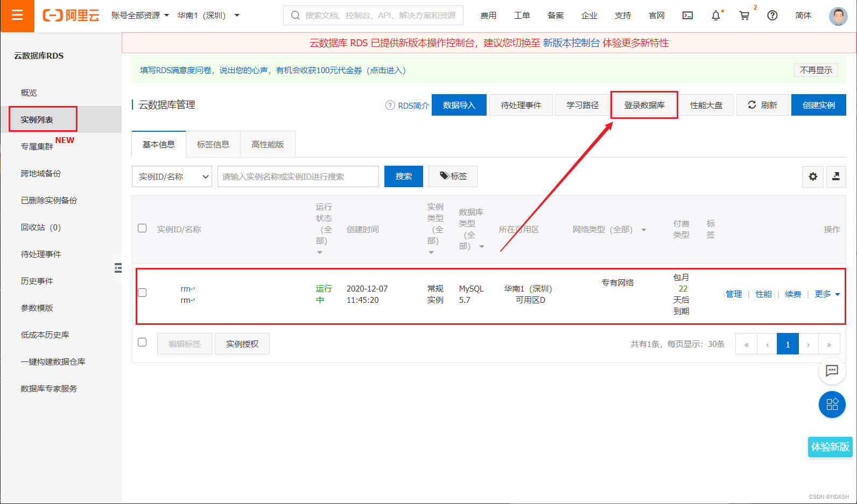Switch to the 高性能版 tab
The height and width of the screenshot is (504, 857).
pos(268,144)
